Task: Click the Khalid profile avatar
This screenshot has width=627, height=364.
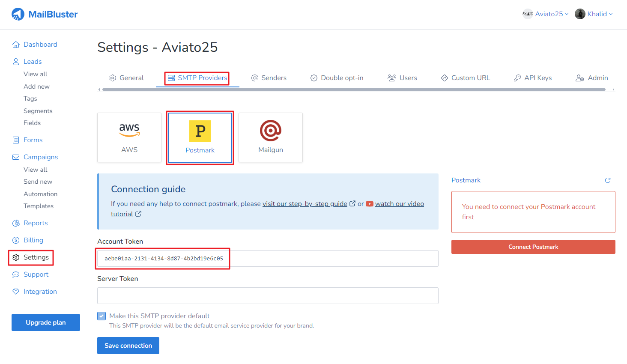Action: pyautogui.click(x=580, y=14)
